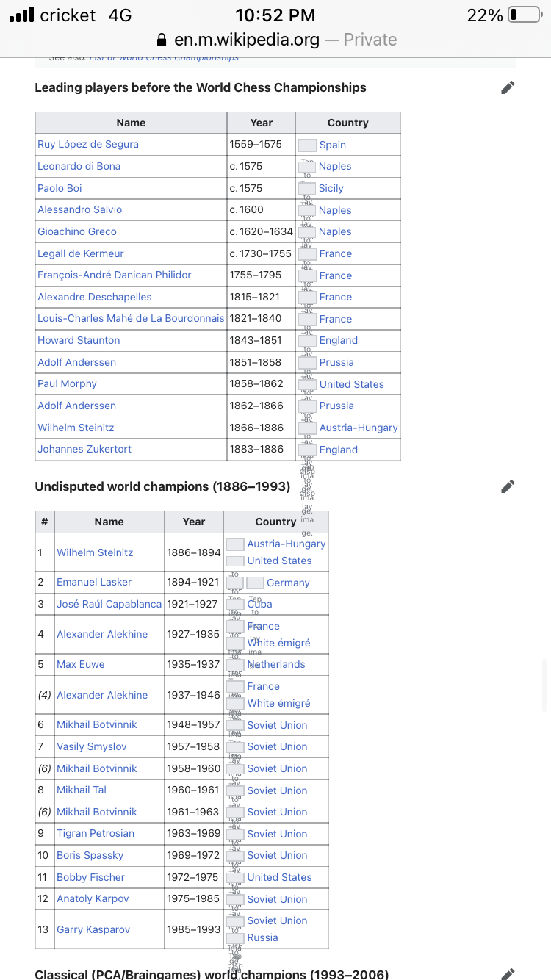The height and width of the screenshot is (980, 551).
Task: Open the Prussia link in Anderssen 1851–1858 row
Action: pos(336,362)
